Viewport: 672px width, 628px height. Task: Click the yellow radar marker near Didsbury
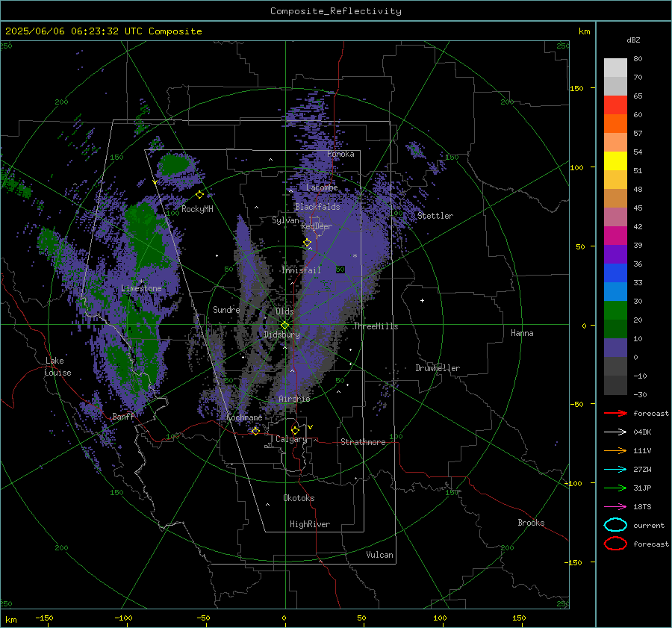coord(285,326)
